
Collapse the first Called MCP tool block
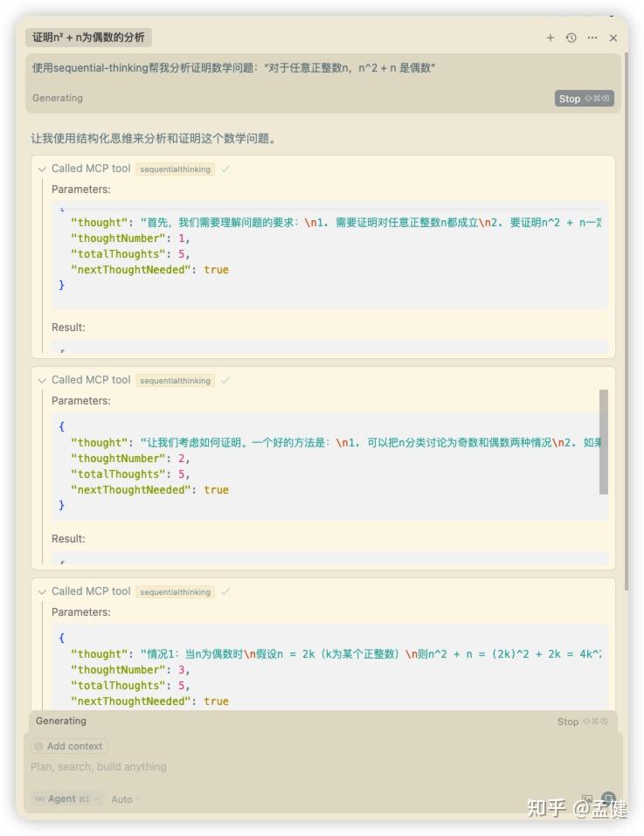pyautogui.click(x=42, y=169)
